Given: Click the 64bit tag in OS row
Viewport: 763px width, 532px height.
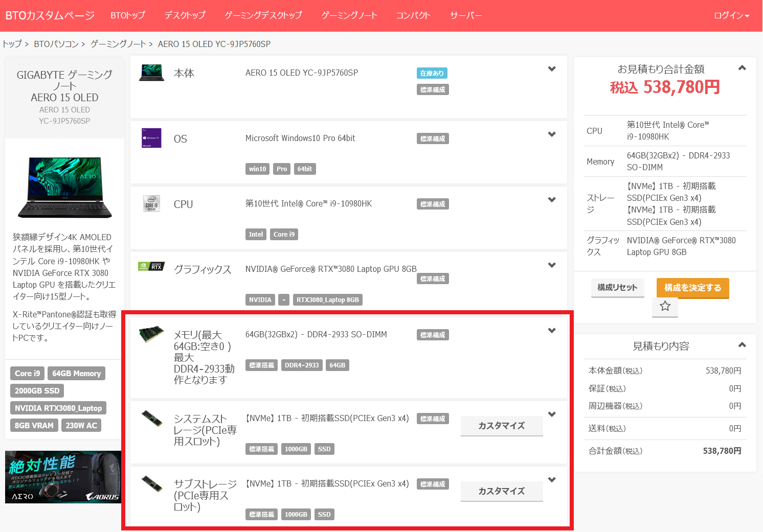Looking at the screenshot, I should click(305, 169).
